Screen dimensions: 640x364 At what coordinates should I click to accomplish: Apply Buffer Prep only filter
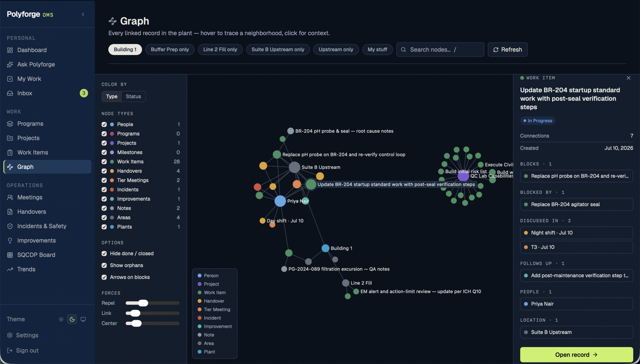(x=170, y=49)
